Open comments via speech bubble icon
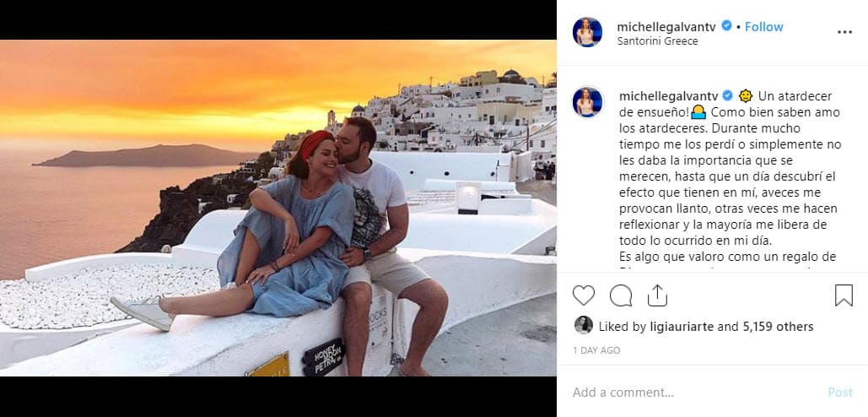868x417 pixels. (621, 295)
